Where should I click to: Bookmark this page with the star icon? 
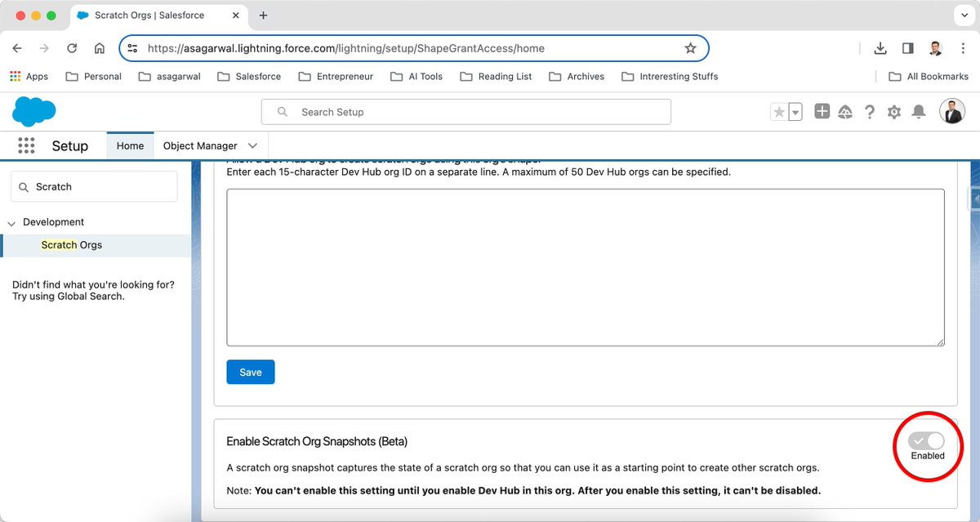click(691, 48)
